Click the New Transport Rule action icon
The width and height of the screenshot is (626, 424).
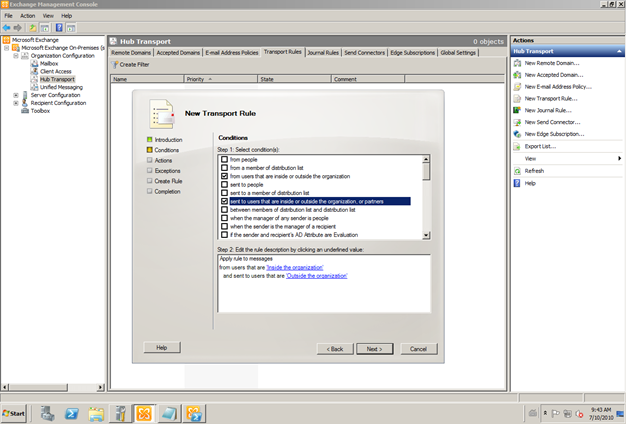pos(517,99)
